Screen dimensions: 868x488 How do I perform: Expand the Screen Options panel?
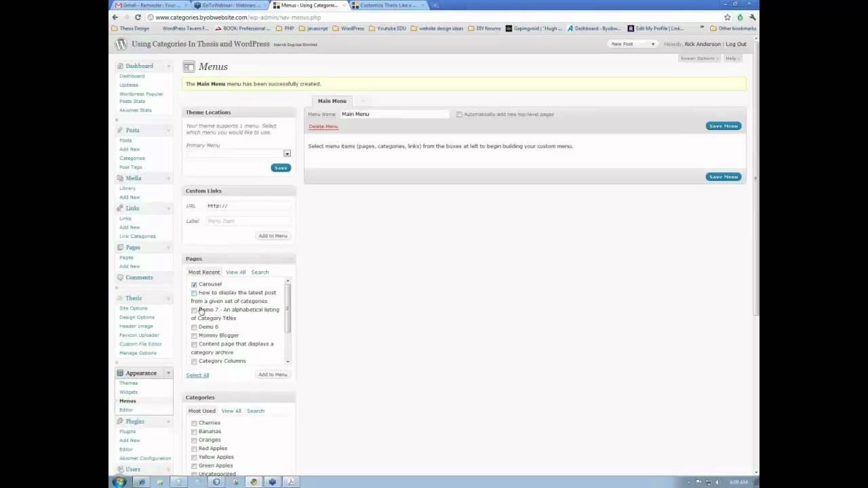[699, 58]
